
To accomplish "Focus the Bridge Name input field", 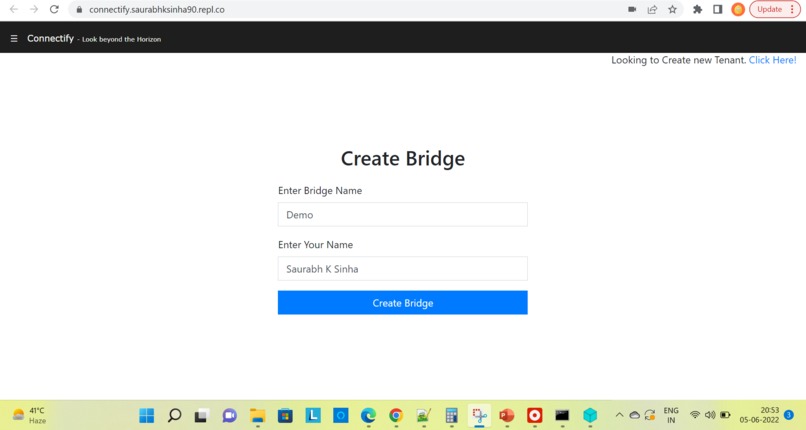I will 402,214.
